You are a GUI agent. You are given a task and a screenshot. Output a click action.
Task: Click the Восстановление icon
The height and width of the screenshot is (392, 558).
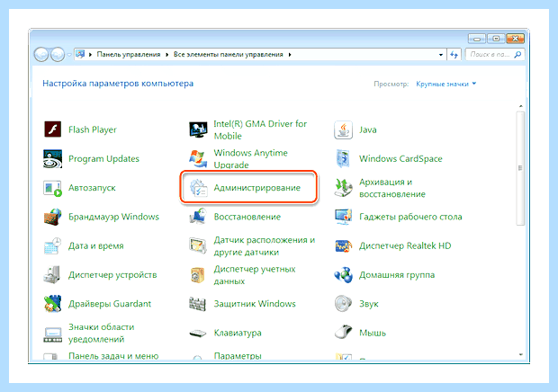point(198,217)
